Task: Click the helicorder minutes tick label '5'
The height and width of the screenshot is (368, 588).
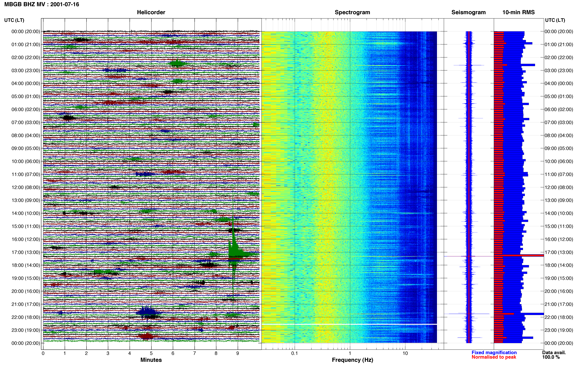Action: click(151, 353)
